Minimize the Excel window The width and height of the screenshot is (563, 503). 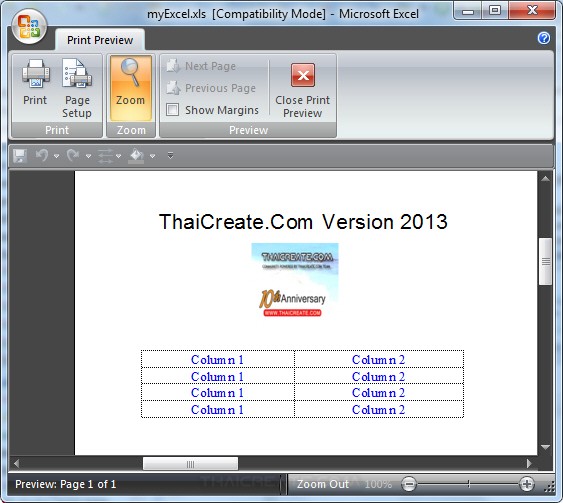tap(468, 11)
